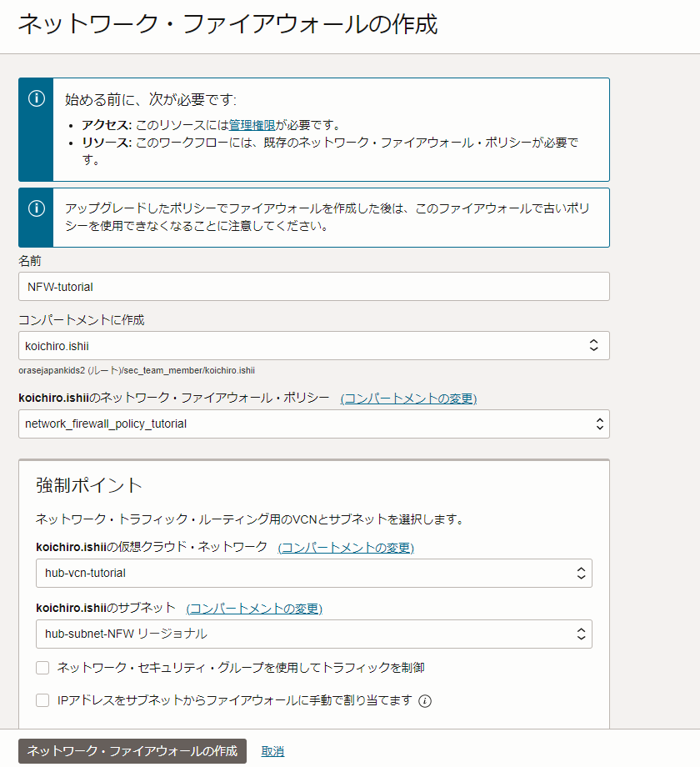Enable network security group traffic control checkbox
Viewport: 700px width, 767px height.
tap(42, 668)
